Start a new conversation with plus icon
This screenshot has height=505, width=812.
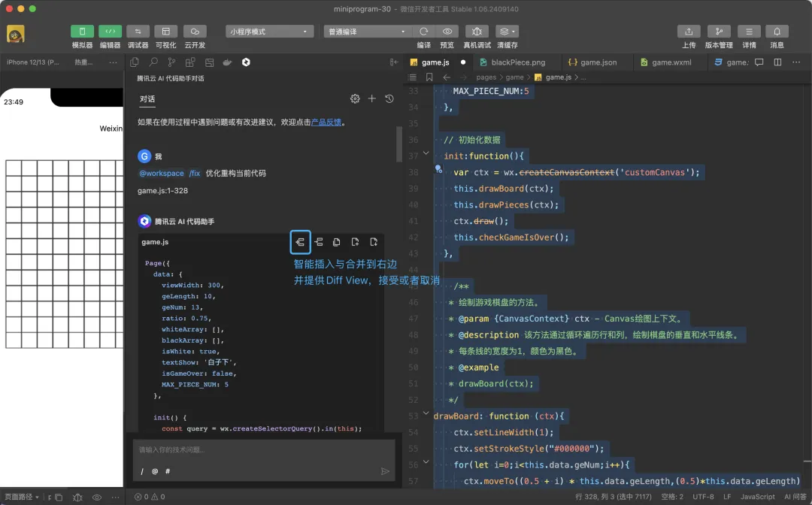click(x=372, y=99)
